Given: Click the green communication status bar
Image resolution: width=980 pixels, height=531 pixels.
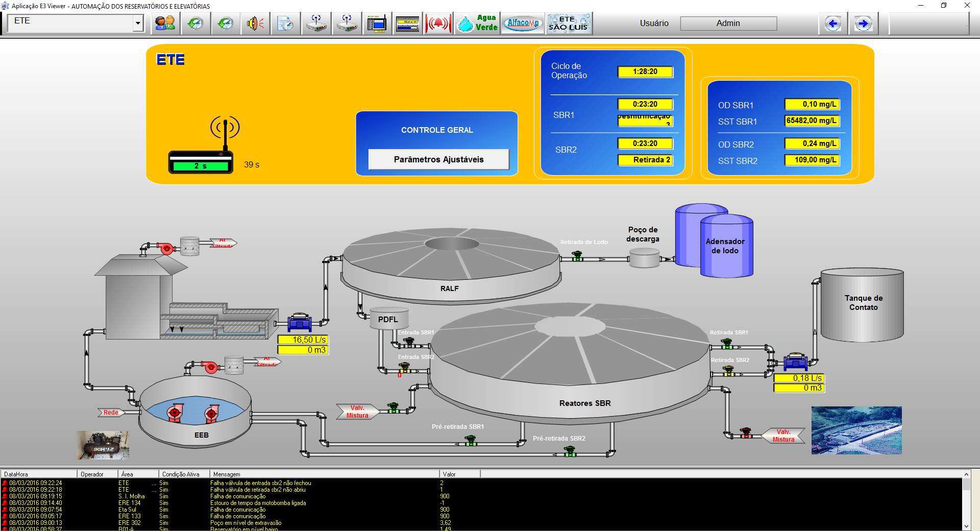Looking at the screenshot, I should pos(201,166).
